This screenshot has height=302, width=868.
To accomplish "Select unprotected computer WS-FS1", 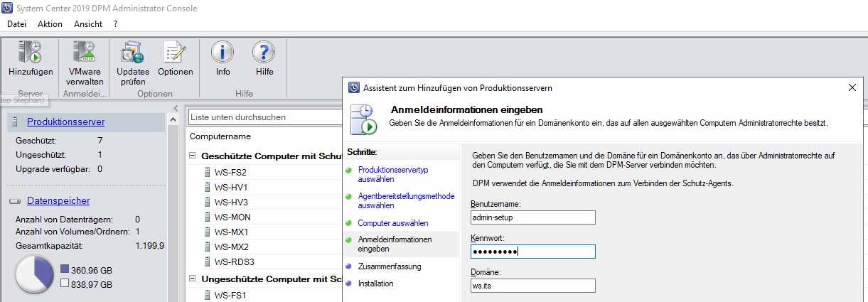I will [x=230, y=295].
